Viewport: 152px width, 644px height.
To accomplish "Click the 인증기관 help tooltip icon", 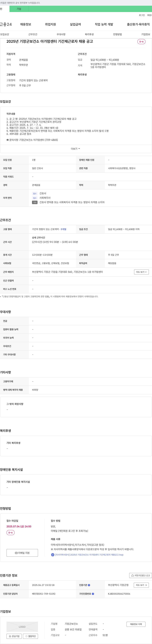I will click(89, 585).
